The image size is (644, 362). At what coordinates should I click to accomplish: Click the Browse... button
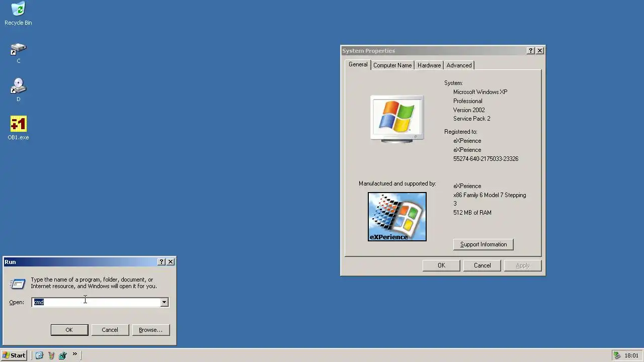pyautogui.click(x=150, y=330)
